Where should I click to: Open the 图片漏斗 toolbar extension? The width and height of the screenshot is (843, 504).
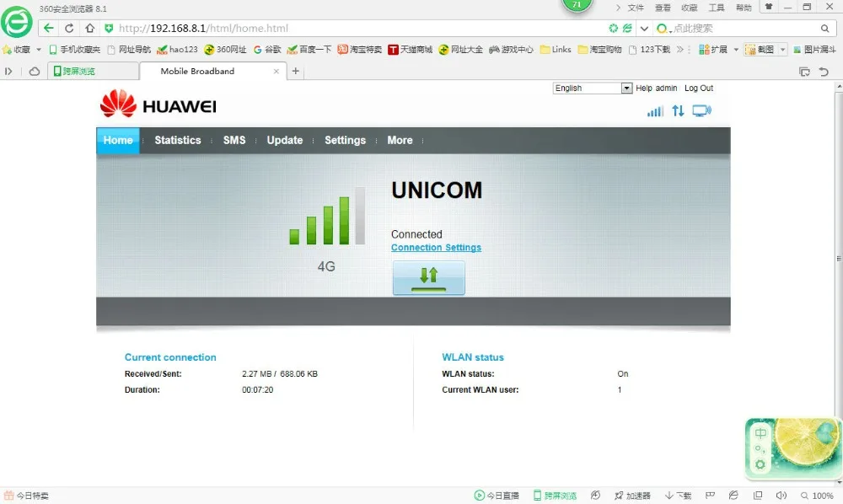click(814, 50)
